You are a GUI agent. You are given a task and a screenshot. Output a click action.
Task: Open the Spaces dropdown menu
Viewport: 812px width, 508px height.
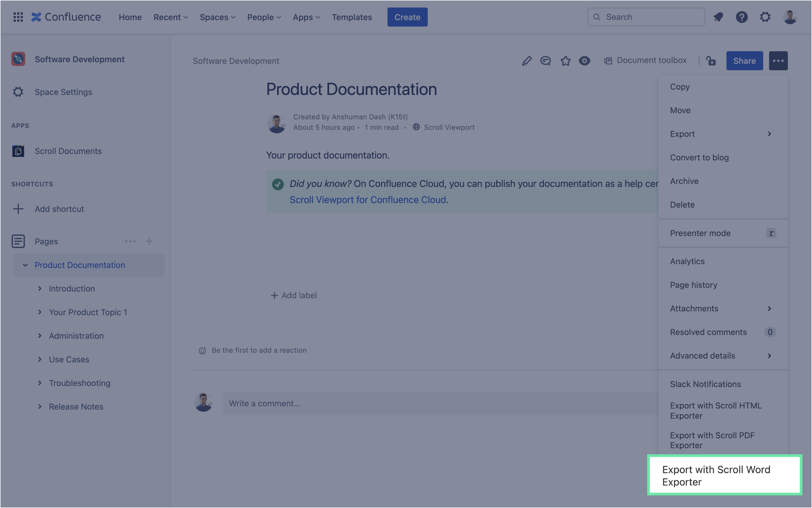point(217,17)
